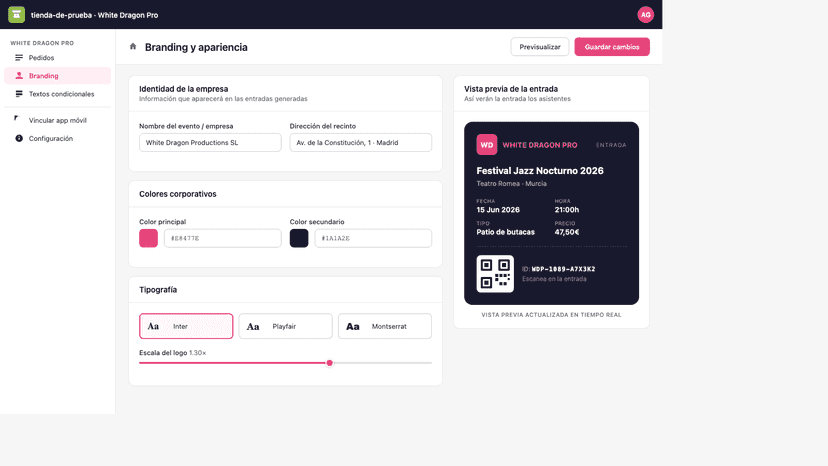Click the Teatro Romea - Murcia text

[x=511, y=183]
